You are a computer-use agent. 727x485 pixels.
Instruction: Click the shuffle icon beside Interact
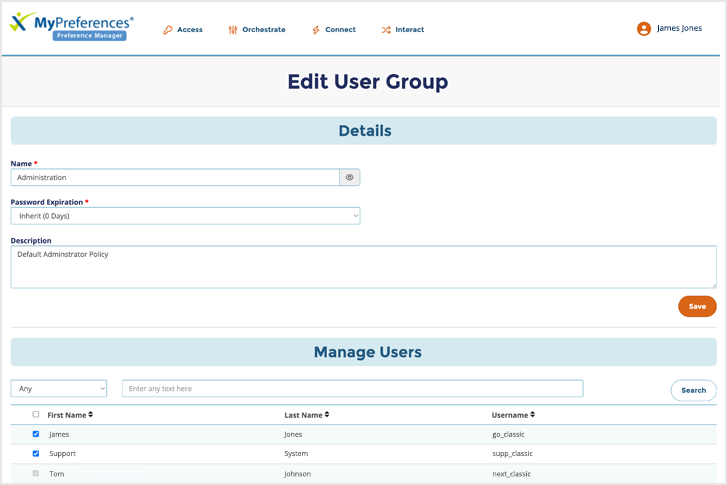pos(386,30)
